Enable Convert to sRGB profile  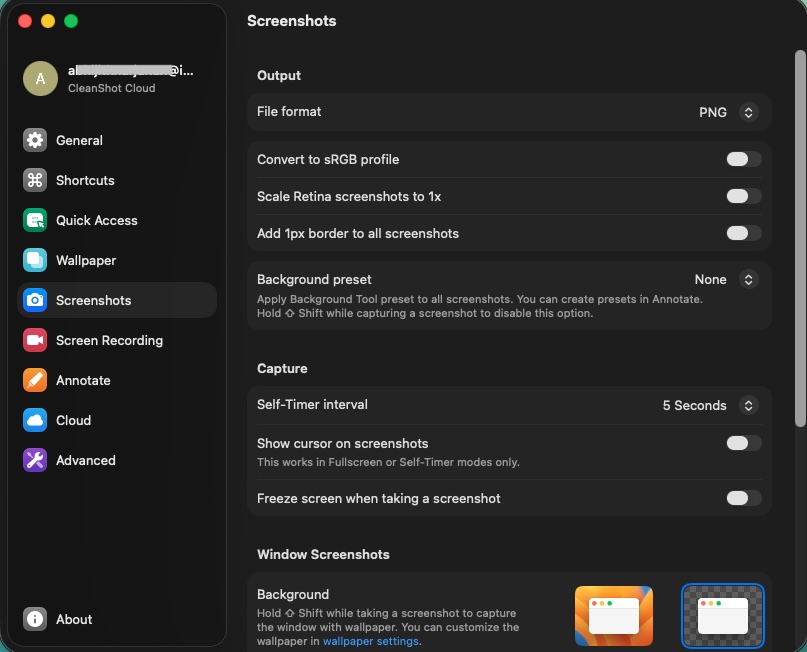pyautogui.click(x=744, y=159)
